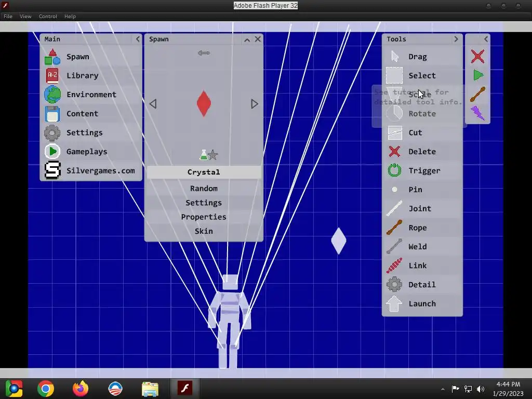Open the File menu
Viewport: 532px width, 399px height.
tap(8, 16)
